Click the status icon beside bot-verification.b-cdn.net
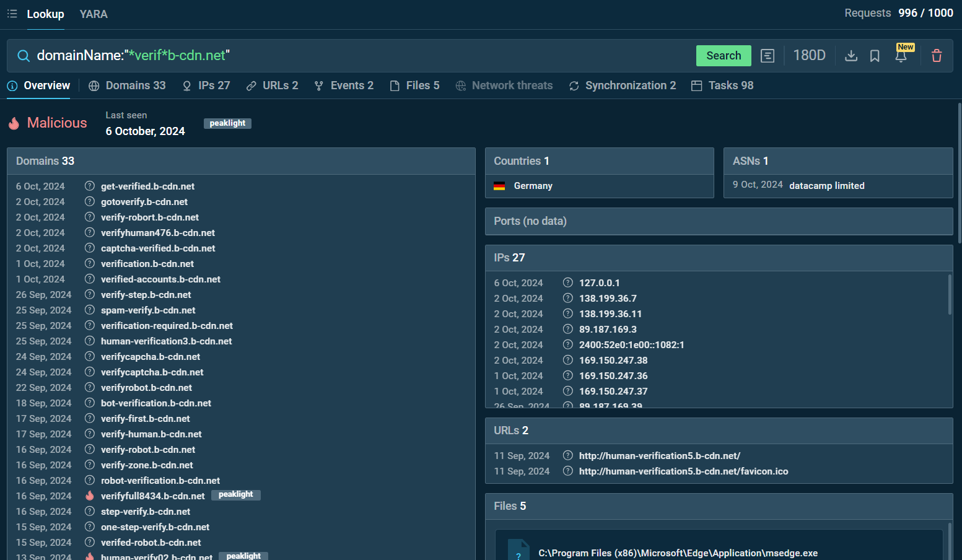 (x=90, y=403)
